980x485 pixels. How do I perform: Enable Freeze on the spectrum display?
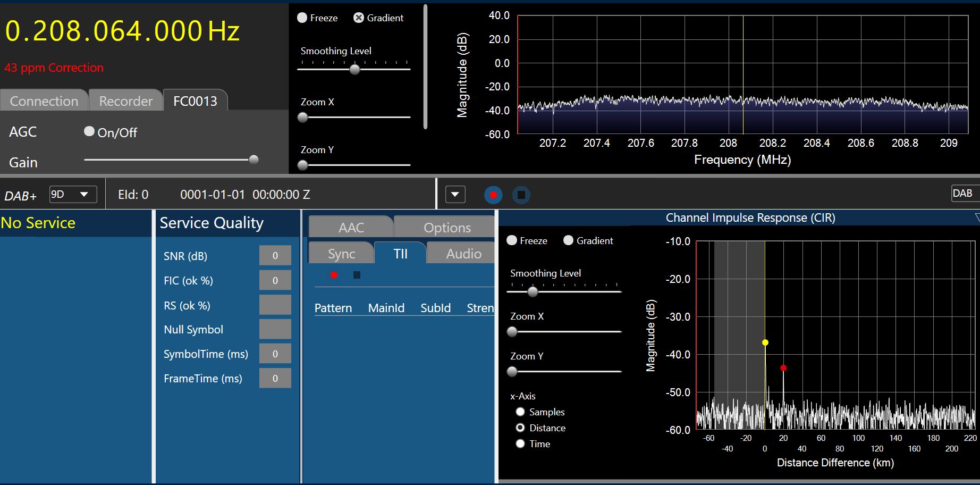tap(302, 18)
